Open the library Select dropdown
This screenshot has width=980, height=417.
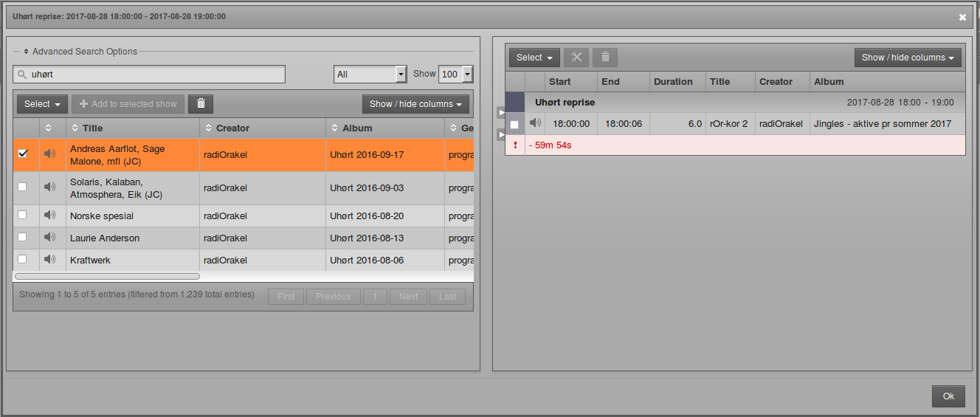[x=42, y=104]
